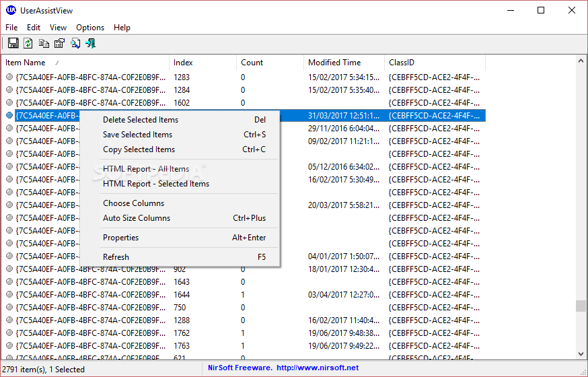The height and width of the screenshot is (377, 588).
Task: Sort by the Item Name column header
Action: [x=85, y=63]
